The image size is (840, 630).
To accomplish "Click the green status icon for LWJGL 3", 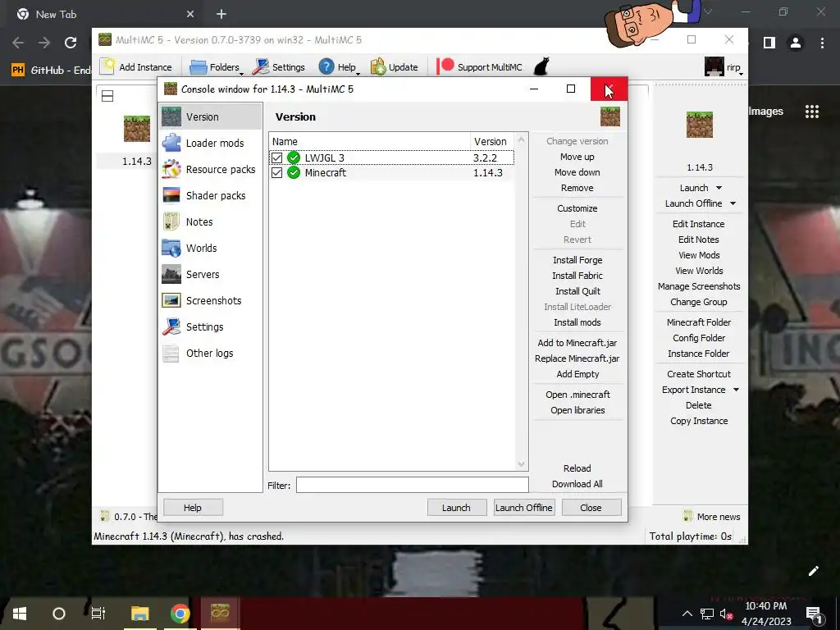I will point(294,158).
